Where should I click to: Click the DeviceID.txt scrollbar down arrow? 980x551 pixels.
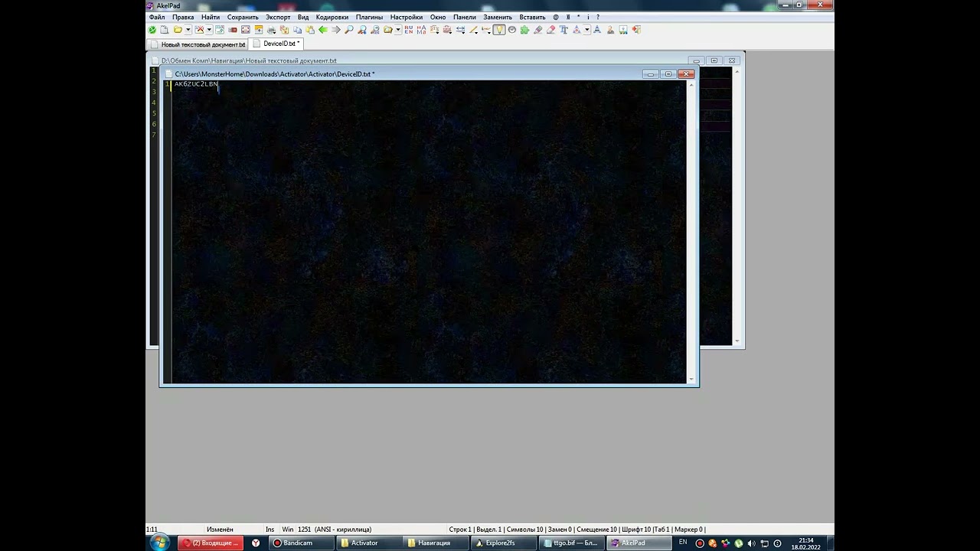pyautogui.click(x=691, y=379)
